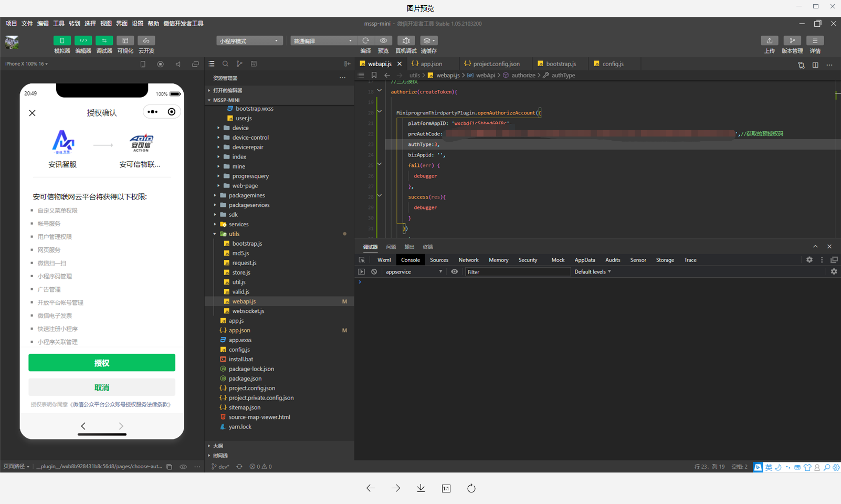Click the 1:1 actual size icon
Image resolution: width=841 pixels, height=504 pixels.
(446, 488)
